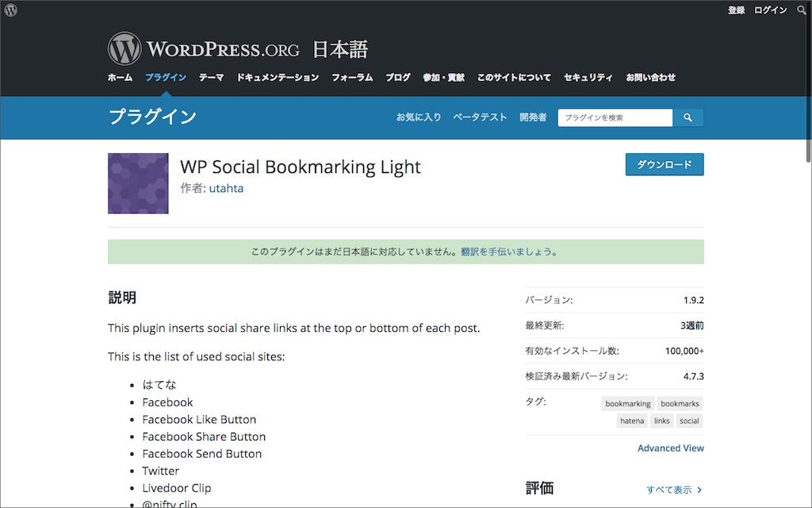812x508 pixels.
Task: Click the plugin search magnifier button
Action: (x=688, y=117)
